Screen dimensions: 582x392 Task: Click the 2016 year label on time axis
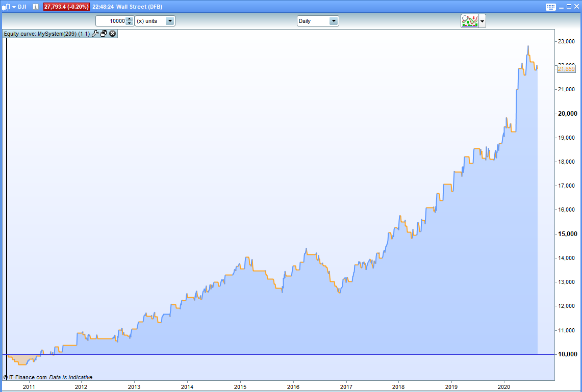[293, 387]
